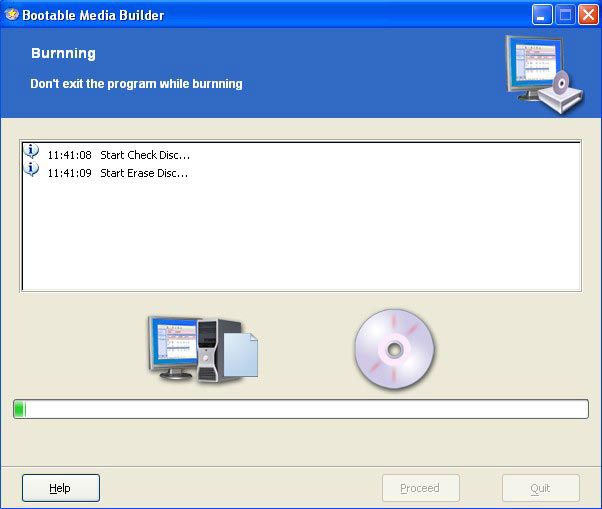602x509 pixels.
Task: Select the 'Start Erase Disc...' log entry
Action: 144,173
